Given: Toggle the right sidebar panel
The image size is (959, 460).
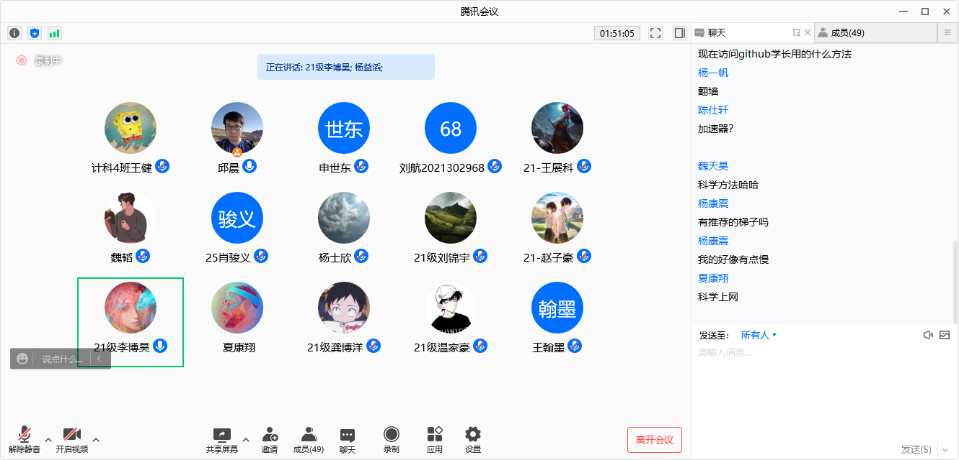Looking at the screenshot, I should (680, 33).
